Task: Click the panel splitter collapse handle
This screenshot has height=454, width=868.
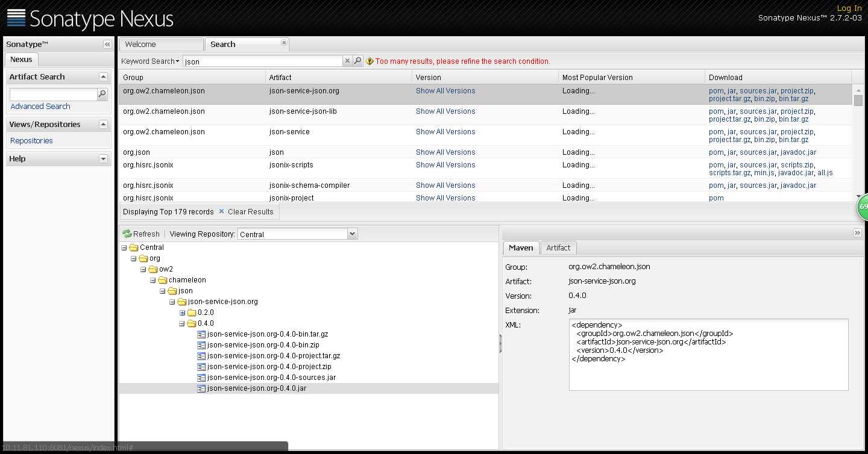Action: coord(500,344)
